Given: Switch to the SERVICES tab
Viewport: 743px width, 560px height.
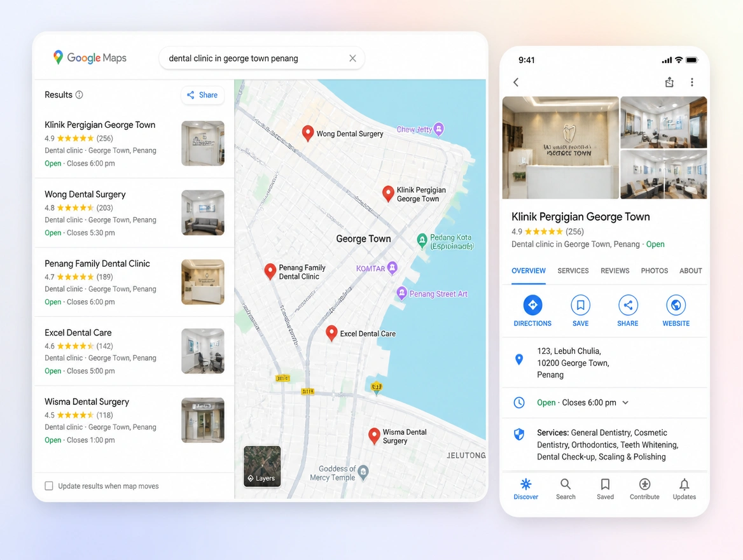Looking at the screenshot, I should click(573, 270).
